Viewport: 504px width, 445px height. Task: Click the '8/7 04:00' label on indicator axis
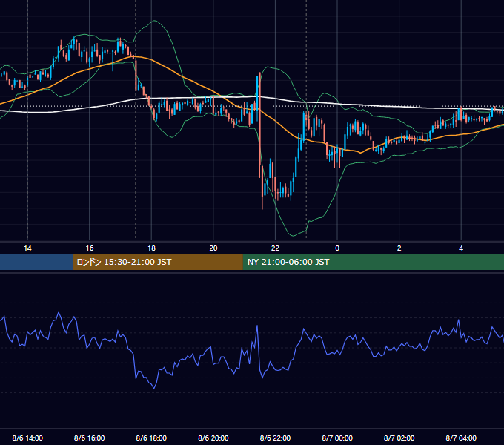coord(461,438)
